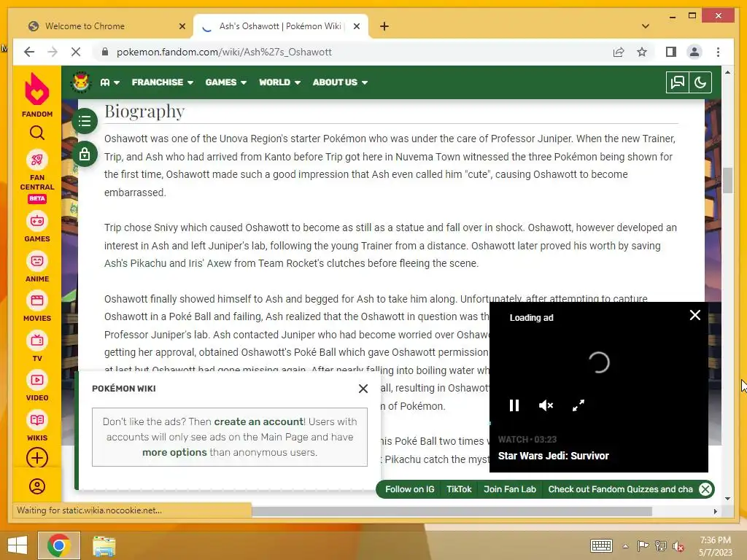
Task: Unmute the ad video sound
Action: pyautogui.click(x=546, y=405)
